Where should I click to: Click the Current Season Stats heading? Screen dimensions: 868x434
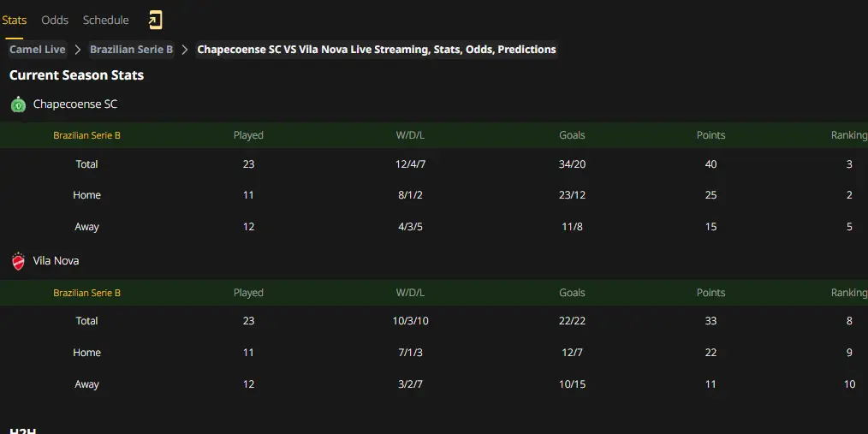pyautogui.click(x=77, y=75)
